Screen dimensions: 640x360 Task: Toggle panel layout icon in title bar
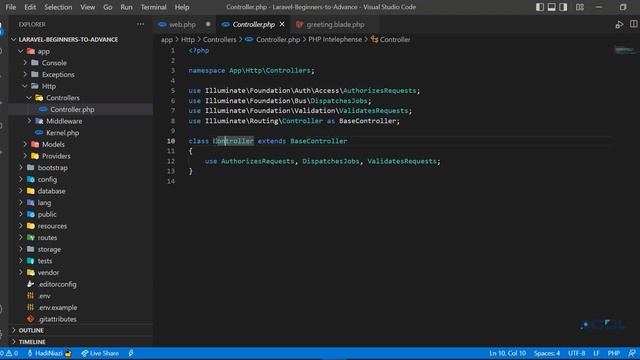(x=551, y=7)
